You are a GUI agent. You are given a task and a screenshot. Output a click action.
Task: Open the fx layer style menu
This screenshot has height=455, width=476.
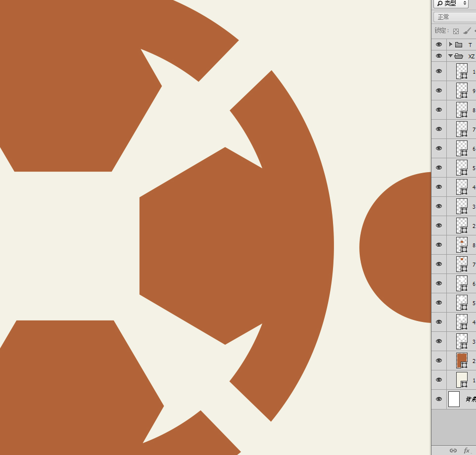467,451
